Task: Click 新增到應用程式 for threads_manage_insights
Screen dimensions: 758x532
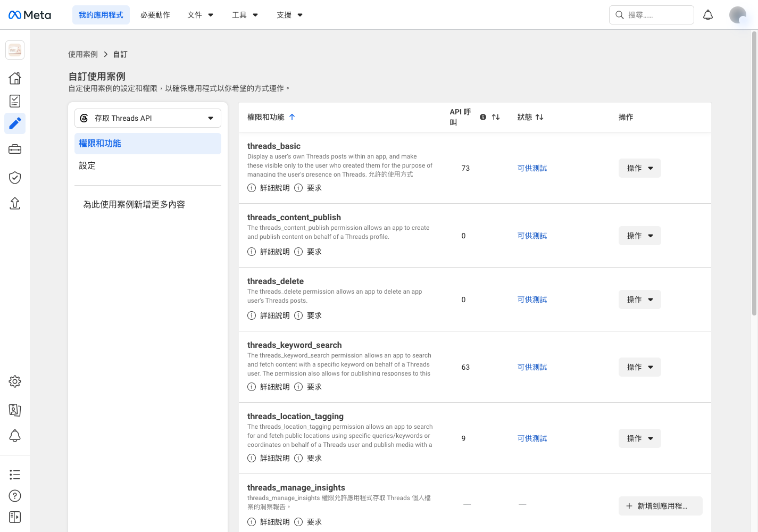Action: click(x=661, y=506)
